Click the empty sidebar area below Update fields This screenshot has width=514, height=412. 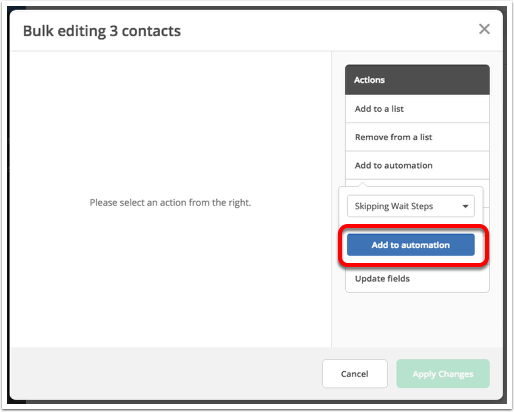point(417,319)
